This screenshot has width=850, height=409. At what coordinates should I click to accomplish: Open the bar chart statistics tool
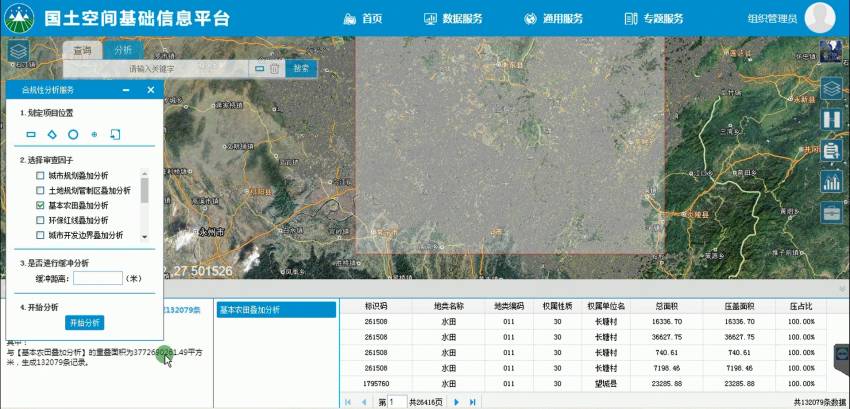pyautogui.click(x=830, y=181)
